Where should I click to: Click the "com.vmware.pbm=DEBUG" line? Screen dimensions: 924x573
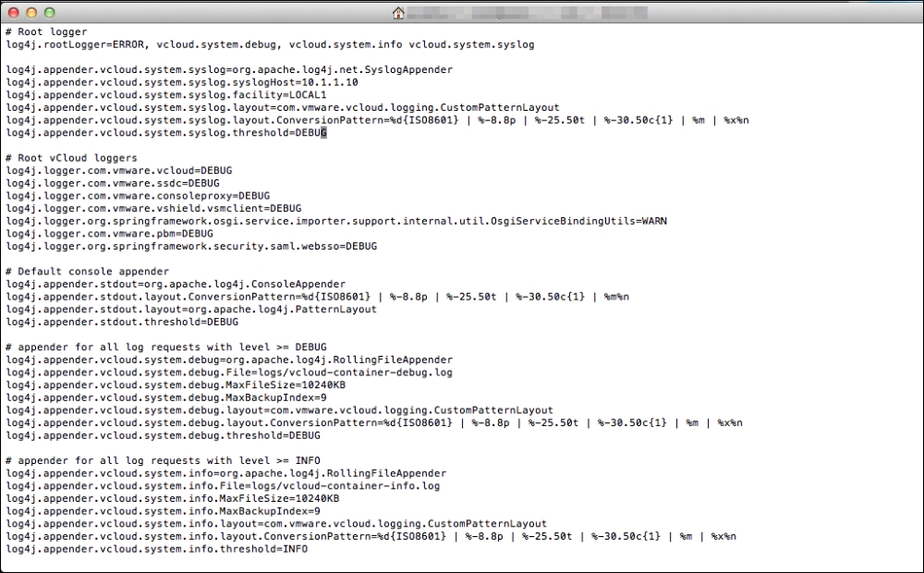[x=110, y=234]
